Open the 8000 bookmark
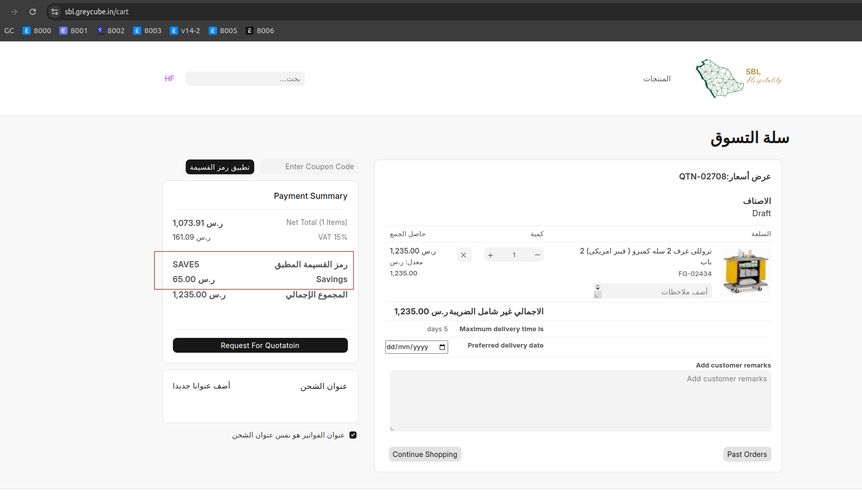Image resolution: width=862 pixels, height=504 pixels. click(37, 31)
